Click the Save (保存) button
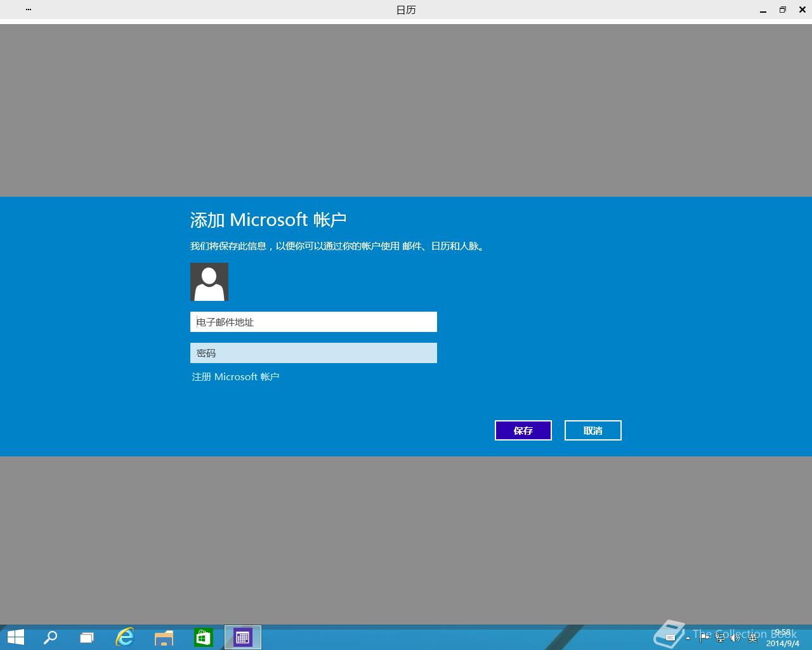 click(x=523, y=430)
